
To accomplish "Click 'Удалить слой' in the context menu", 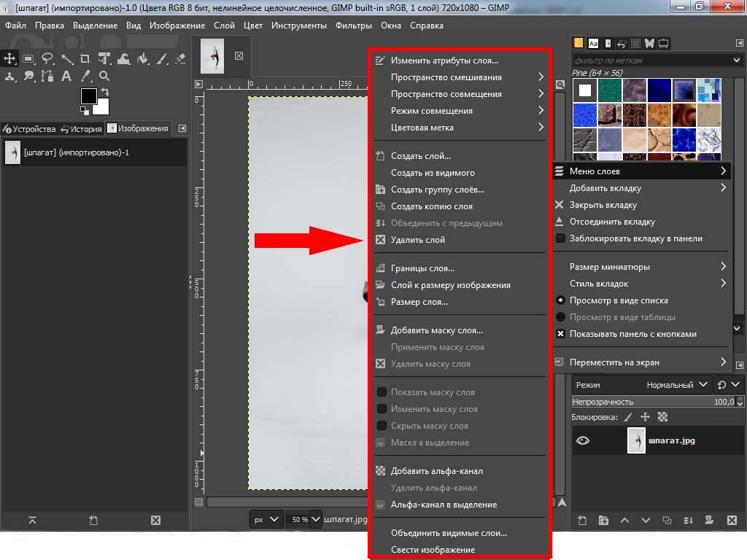I will (x=417, y=240).
